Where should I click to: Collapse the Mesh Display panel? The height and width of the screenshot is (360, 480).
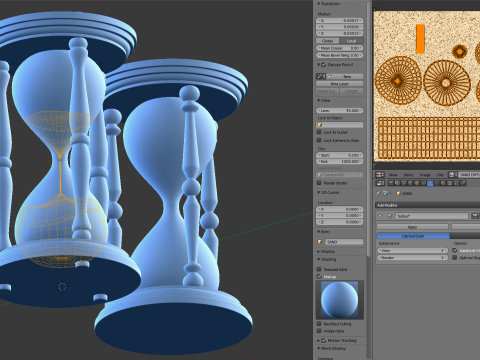pos(319,348)
